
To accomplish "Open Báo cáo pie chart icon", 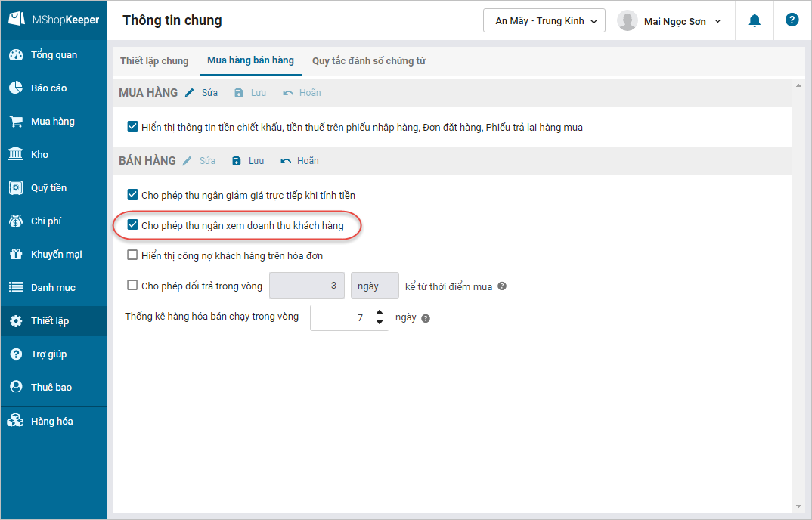I will click(x=16, y=88).
